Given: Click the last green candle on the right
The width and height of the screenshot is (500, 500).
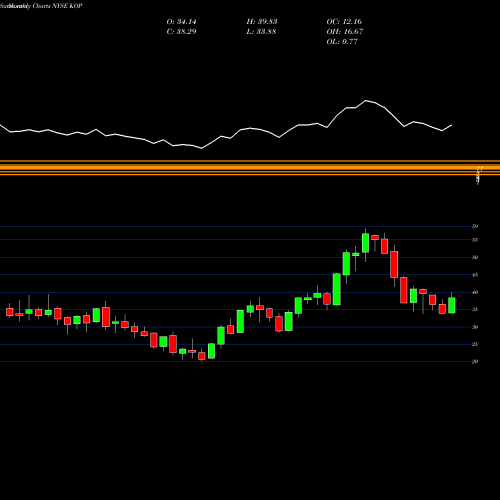Looking at the screenshot, I should (452, 305).
